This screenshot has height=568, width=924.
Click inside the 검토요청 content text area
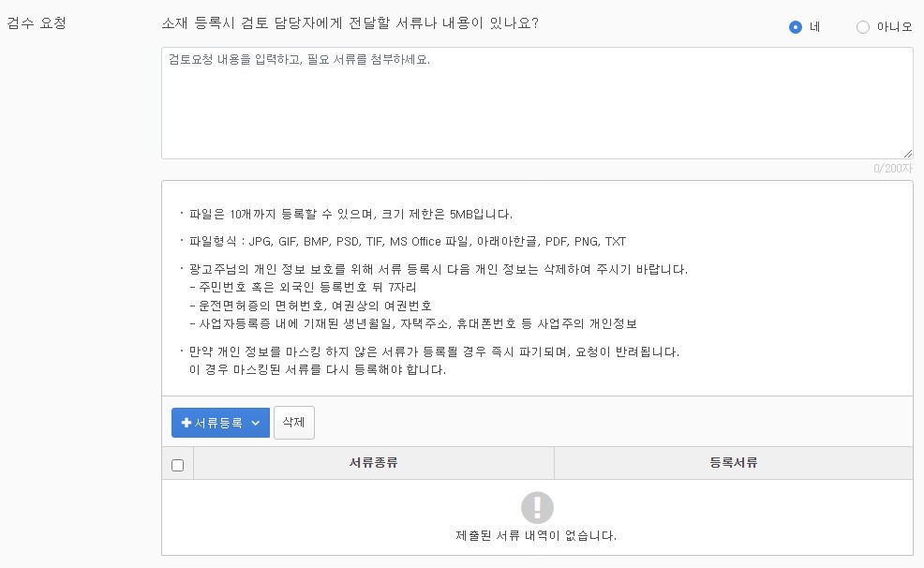[x=537, y=103]
